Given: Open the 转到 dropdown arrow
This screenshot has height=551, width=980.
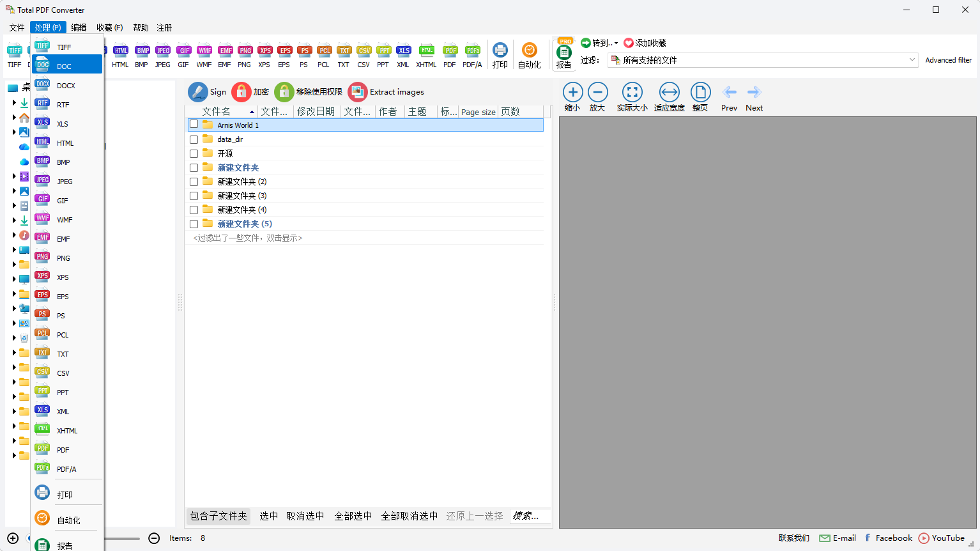Looking at the screenshot, I should [x=616, y=43].
